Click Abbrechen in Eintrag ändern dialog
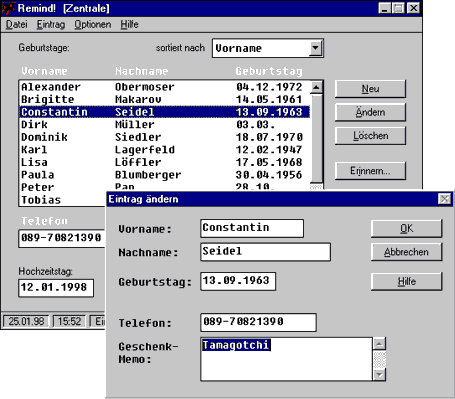The image size is (455, 399). tap(407, 252)
